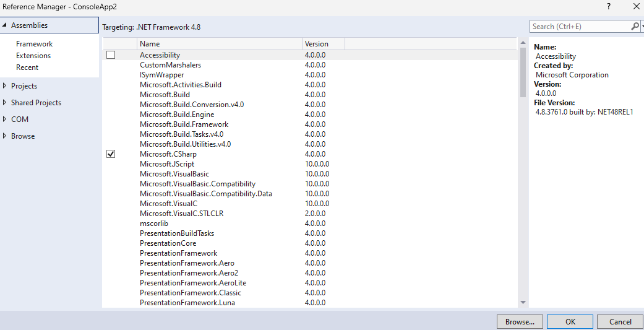Select the ISymWrapper assembly row
Viewport: 644px width, 330px height.
pyautogui.click(x=309, y=75)
